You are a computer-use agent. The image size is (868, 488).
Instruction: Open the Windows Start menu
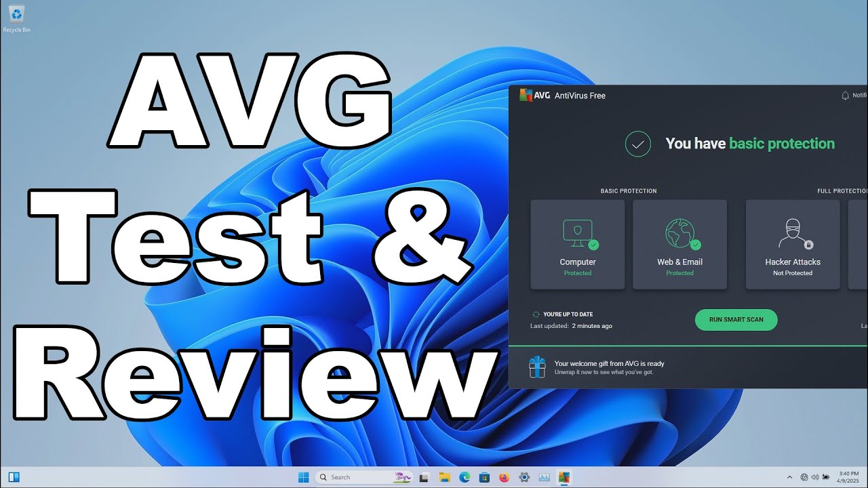(303, 477)
